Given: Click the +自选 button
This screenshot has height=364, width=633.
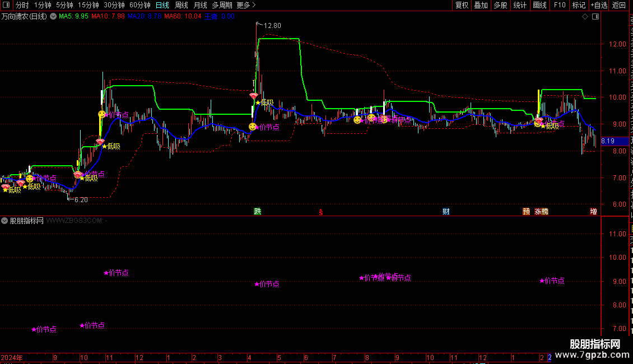Looking at the screenshot, I should pyautogui.click(x=598, y=5).
